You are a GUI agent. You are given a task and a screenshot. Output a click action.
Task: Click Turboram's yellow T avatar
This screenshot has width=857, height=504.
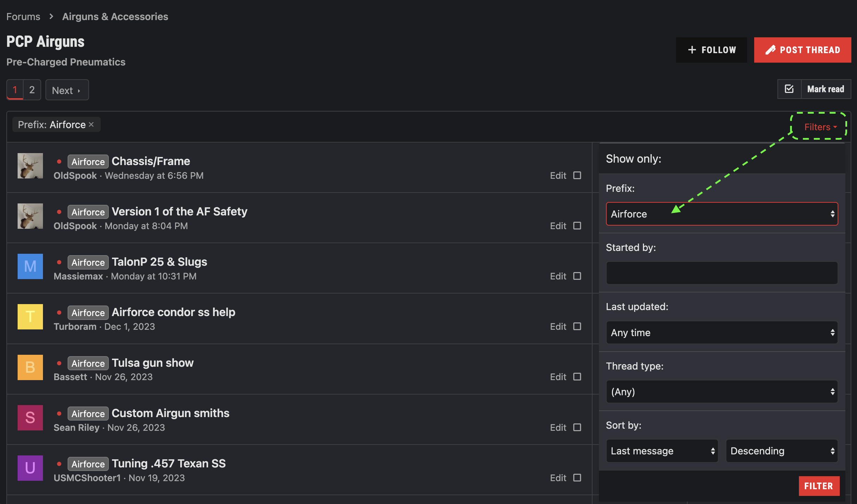[30, 317]
